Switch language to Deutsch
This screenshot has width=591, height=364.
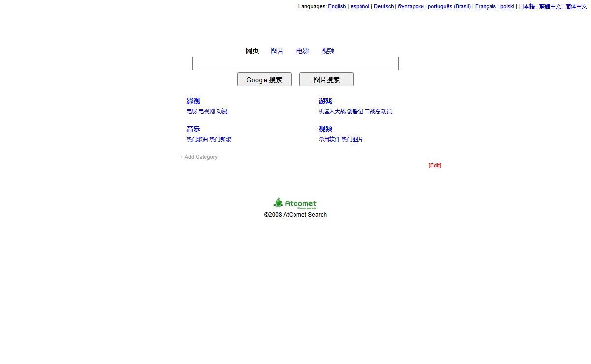(384, 6)
